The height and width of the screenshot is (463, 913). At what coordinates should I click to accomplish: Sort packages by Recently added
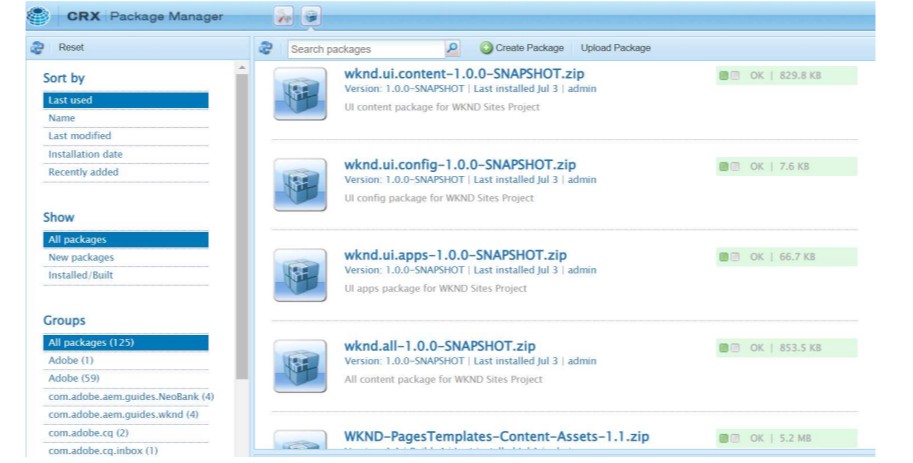[125, 172]
